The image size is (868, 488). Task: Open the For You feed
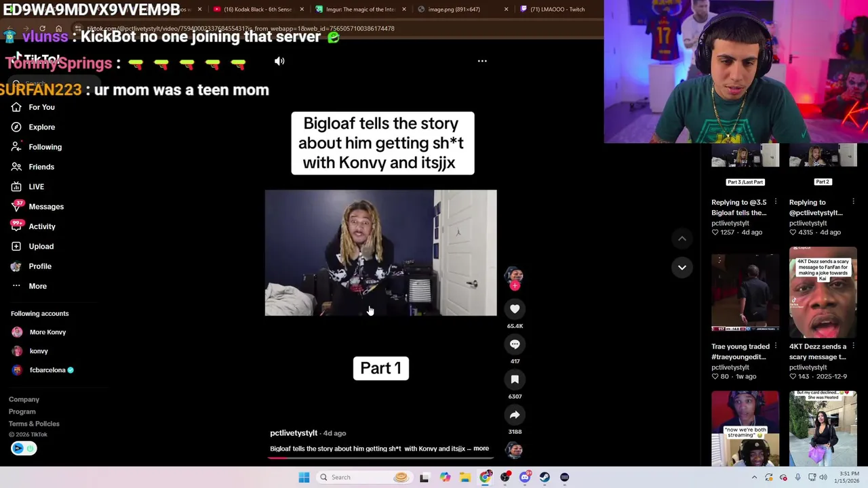pyautogui.click(x=34, y=107)
